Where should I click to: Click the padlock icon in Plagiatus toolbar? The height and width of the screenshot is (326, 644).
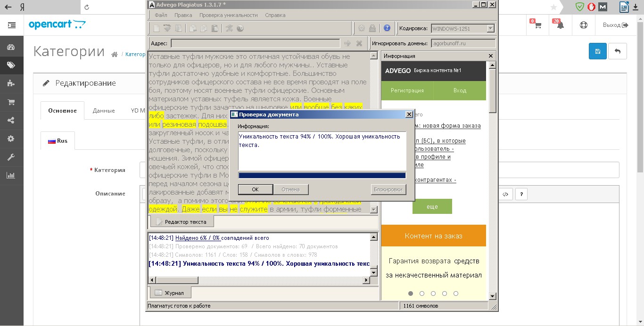[x=373, y=28]
